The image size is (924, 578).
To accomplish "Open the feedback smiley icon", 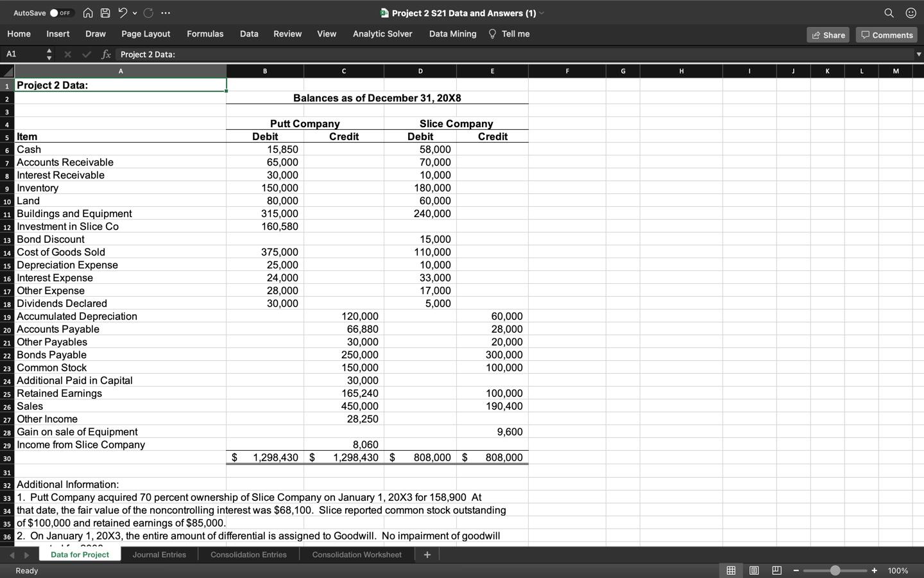I will click(911, 13).
